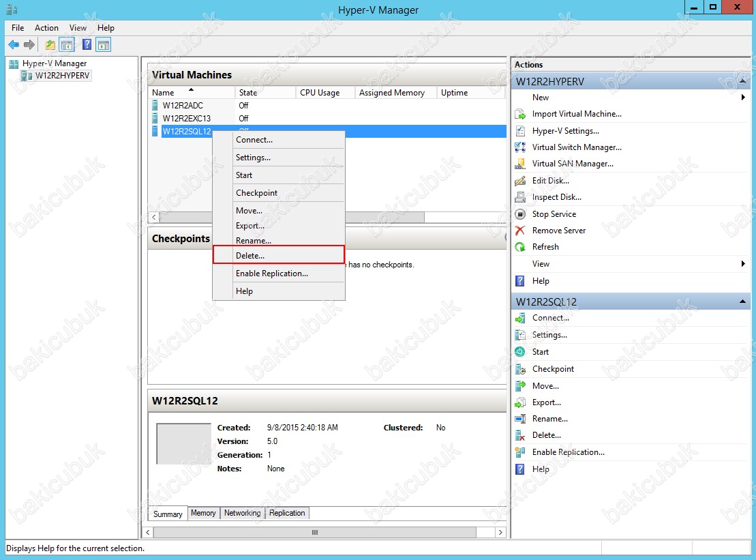Click the Stop Service icon
This screenshot has width=756, height=560.
point(519,213)
